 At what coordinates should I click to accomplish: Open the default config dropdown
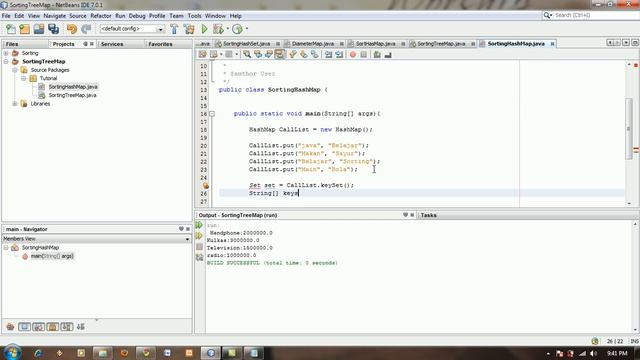[160, 29]
